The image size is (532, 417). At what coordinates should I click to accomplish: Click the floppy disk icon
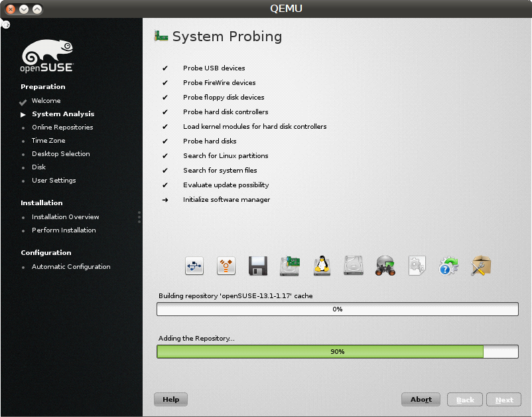point(258,266)
